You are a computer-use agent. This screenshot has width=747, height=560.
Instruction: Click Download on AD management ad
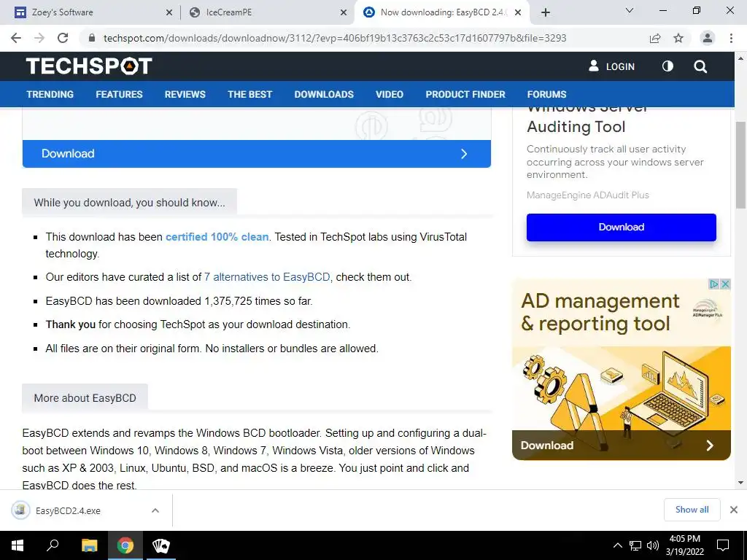(547, 446)
